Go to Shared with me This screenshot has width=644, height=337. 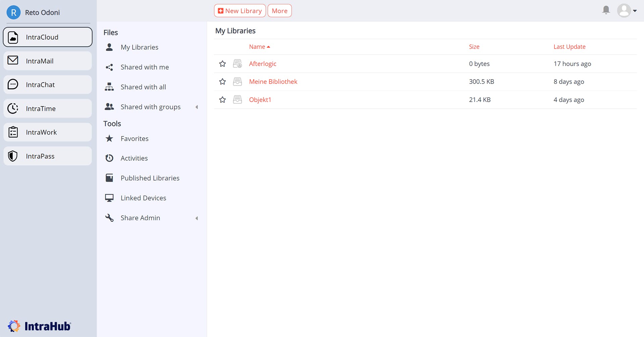coord(145,67)
